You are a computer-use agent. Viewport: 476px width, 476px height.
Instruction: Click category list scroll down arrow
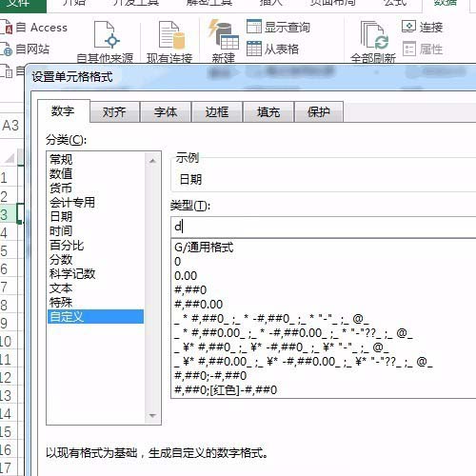[152, 416]
